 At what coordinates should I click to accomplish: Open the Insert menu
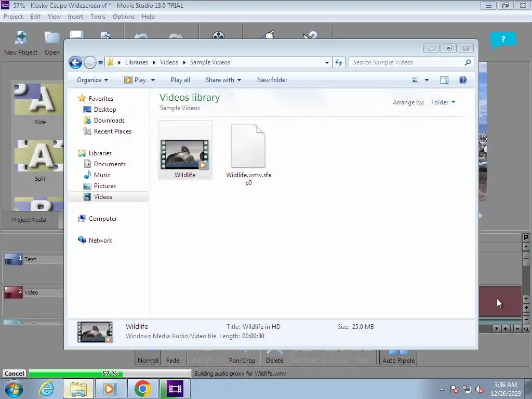point(75,17)
